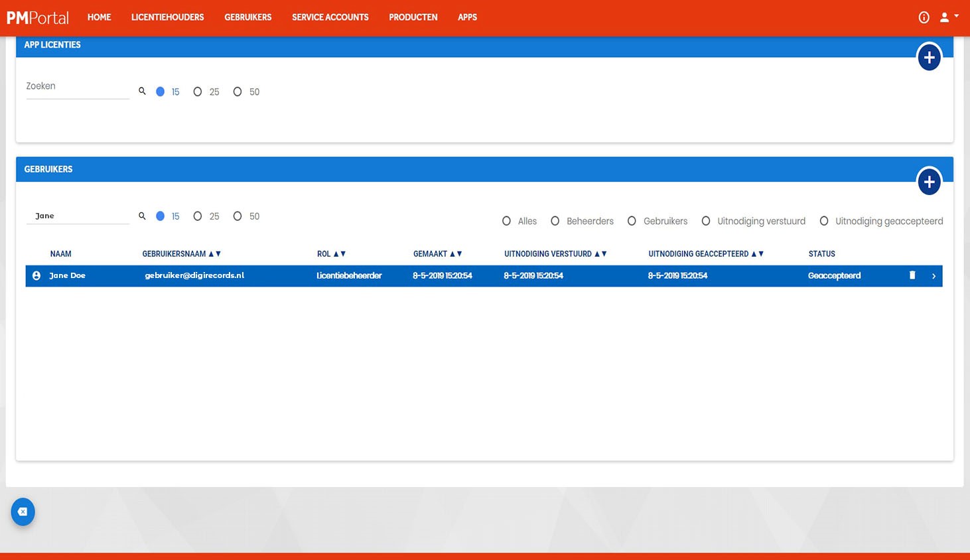Click the floating chat icon bottom-left
This screenshot has width=970, height=560.
point(23,512)
